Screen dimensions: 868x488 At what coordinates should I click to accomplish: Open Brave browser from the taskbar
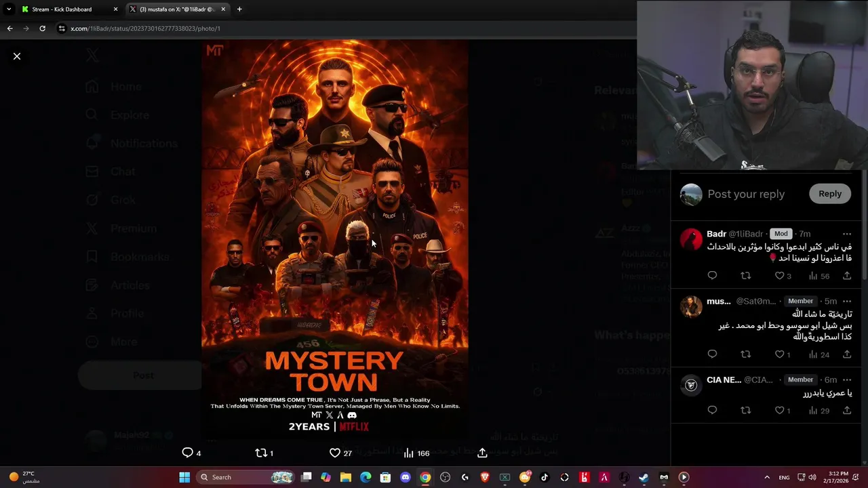coord(485,477)
